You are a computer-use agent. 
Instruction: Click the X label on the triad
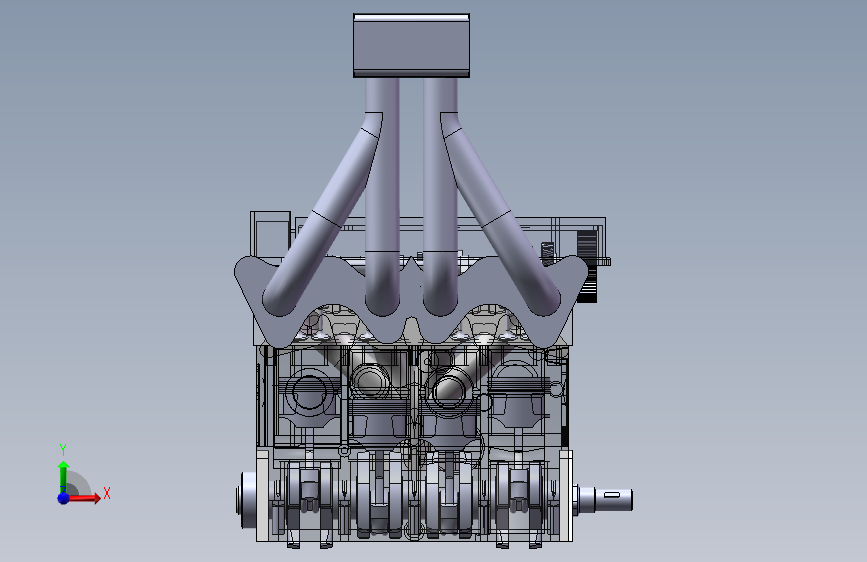point(107,493)
